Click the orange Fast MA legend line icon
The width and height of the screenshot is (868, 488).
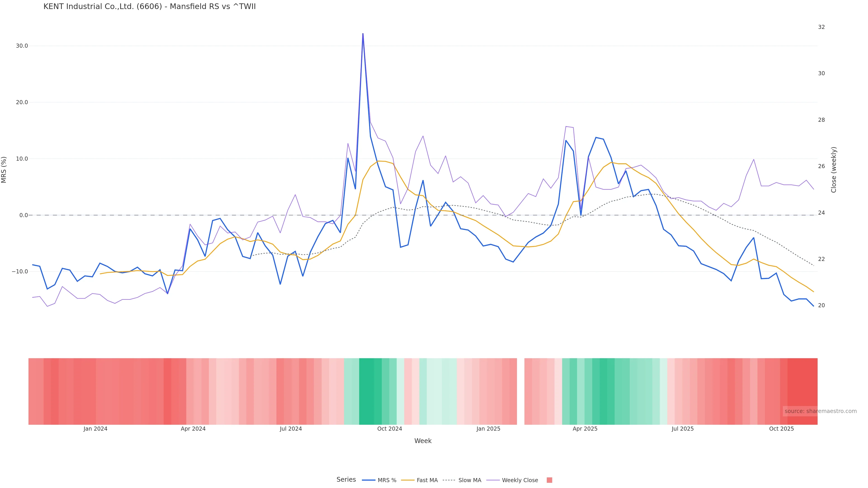(x=408, y=480)
